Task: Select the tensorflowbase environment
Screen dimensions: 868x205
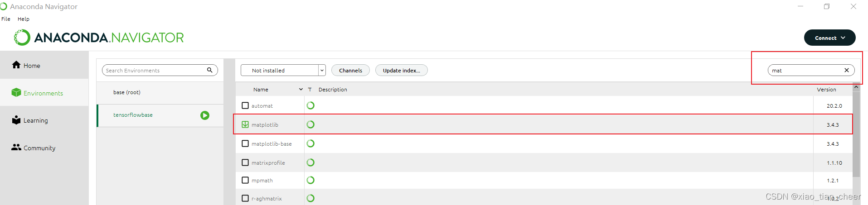Action: coord(160,115)
